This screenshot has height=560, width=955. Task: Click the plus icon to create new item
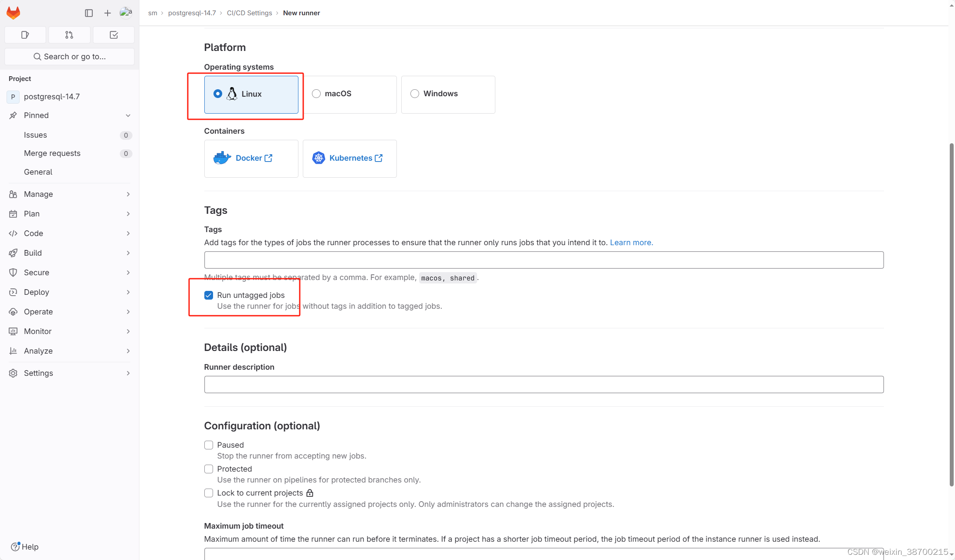tap(107, 13)
